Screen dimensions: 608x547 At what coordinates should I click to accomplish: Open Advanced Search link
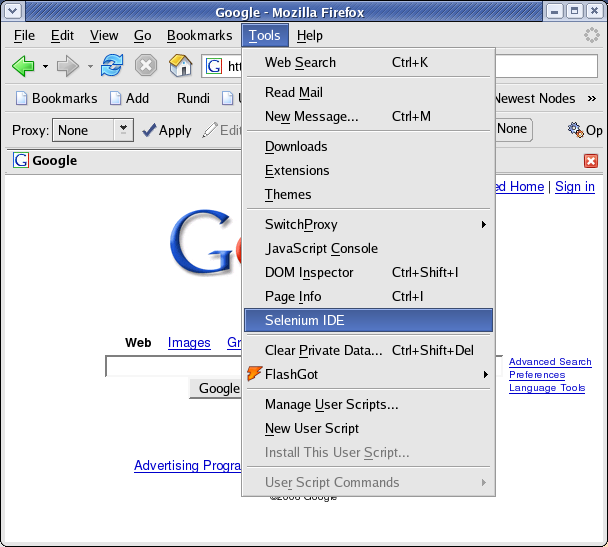click(x=550, y=362)
